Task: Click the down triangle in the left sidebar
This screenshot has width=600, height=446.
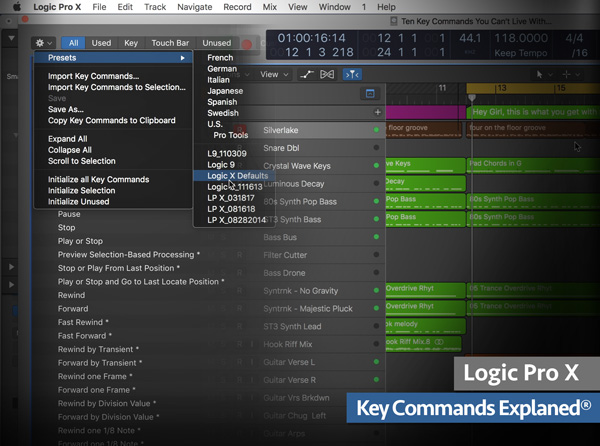Action: click(11, 38)
